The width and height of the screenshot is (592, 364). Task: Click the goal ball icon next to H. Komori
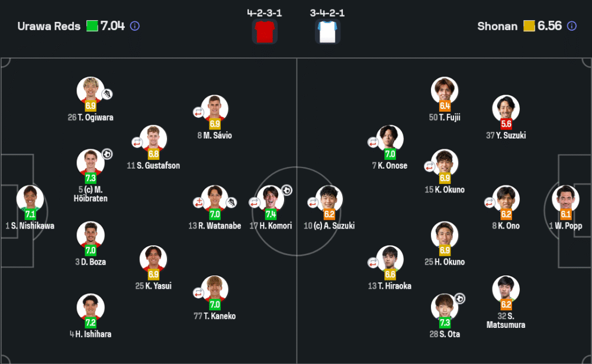tap(287, 190)
